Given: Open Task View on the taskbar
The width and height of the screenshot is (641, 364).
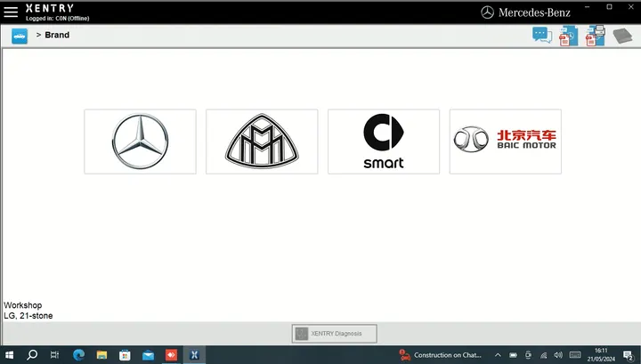Looking at the screenshot, I should pos(54,354).
